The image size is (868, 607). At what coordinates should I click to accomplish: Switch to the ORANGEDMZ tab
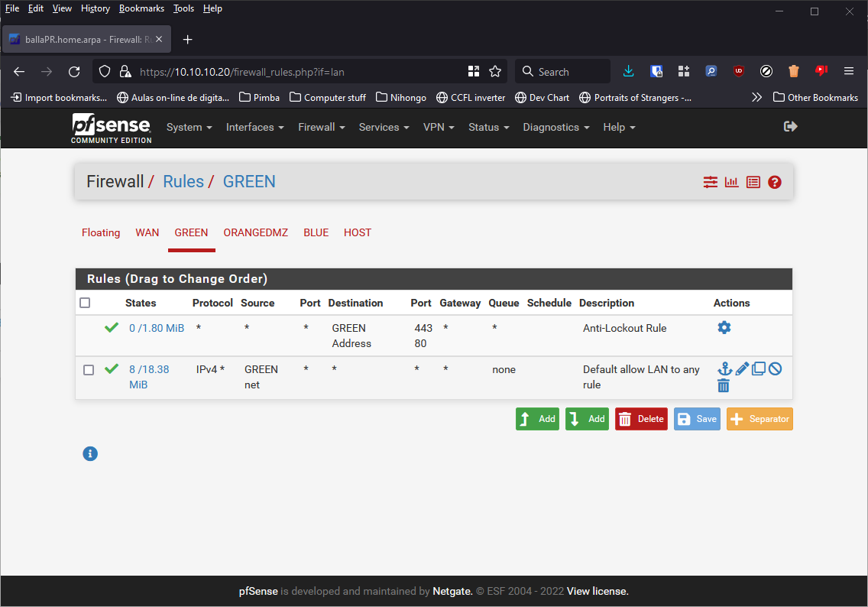256,232
